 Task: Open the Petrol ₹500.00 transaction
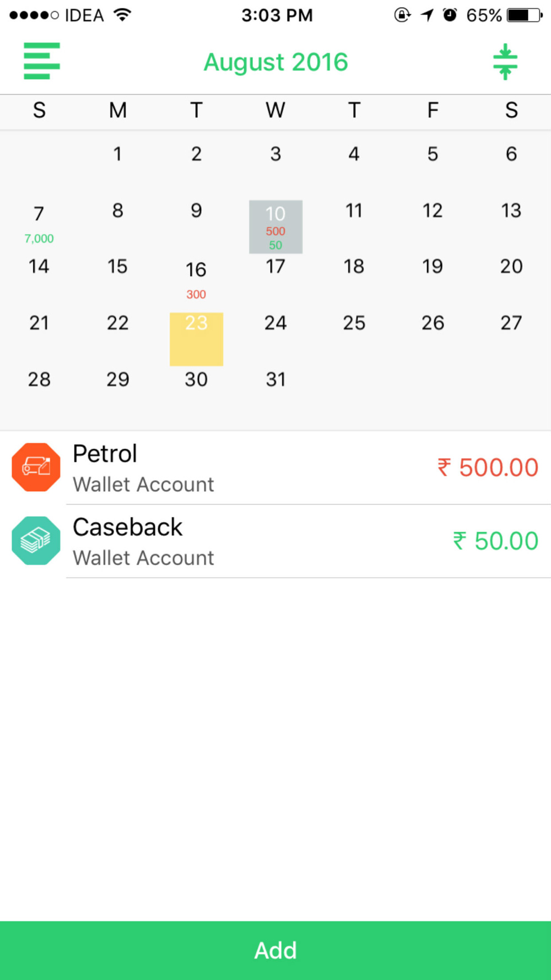coord(275,467)
